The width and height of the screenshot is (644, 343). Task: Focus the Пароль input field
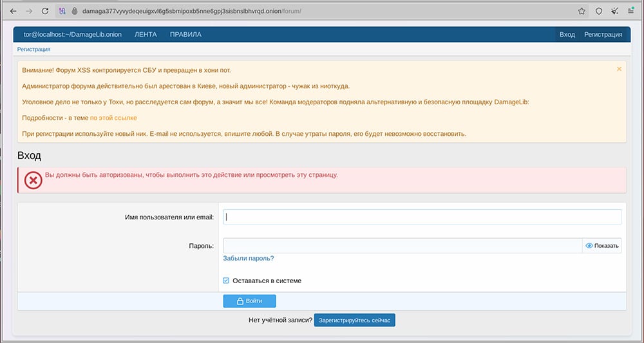coord(402,245)
